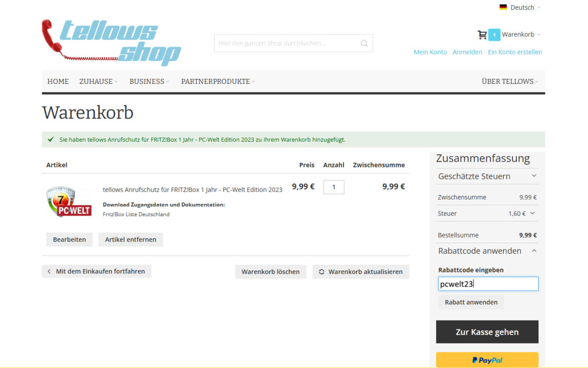This screenshot has width=588, height=368.
Task: Click the cart item count badge
Action: click(x=494, y=35)
